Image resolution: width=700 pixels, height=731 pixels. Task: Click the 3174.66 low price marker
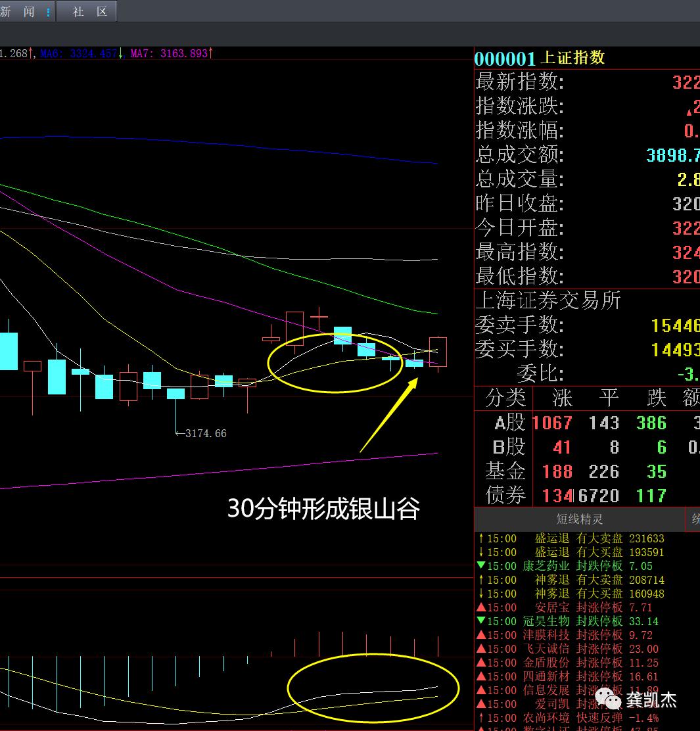(x=205, y=433)
